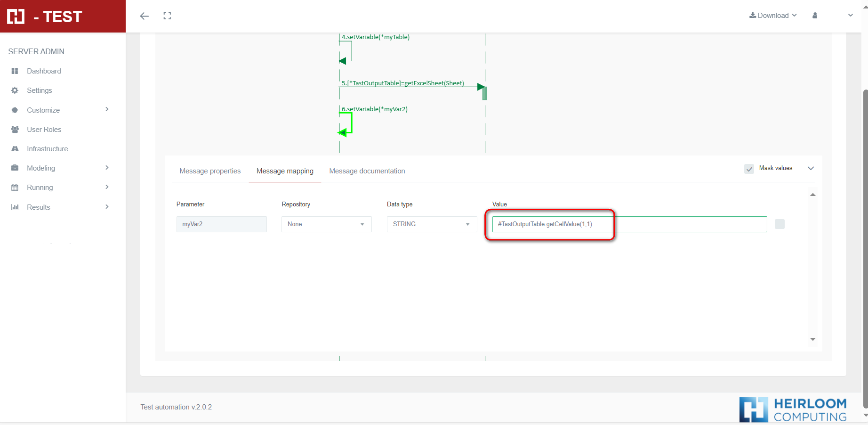Viewport: 868px width, 425px height.
Task: Click the small square button beside Value field
Action: coord(780,224)
